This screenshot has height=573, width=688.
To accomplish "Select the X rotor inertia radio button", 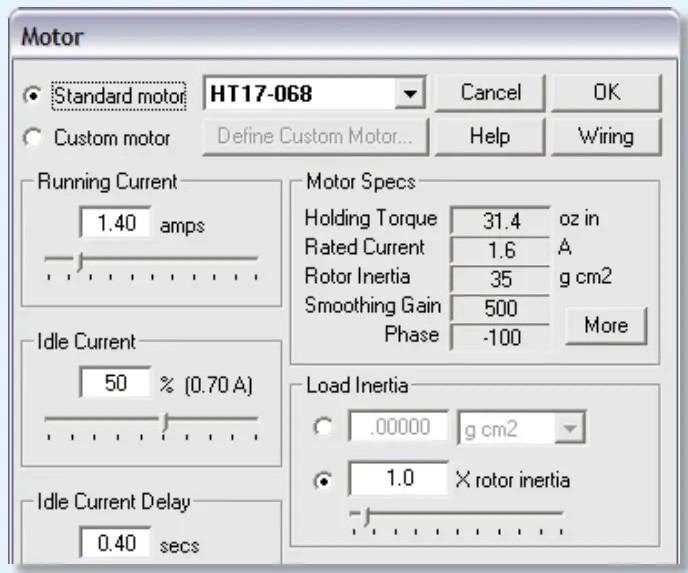I will coord(323,481).
